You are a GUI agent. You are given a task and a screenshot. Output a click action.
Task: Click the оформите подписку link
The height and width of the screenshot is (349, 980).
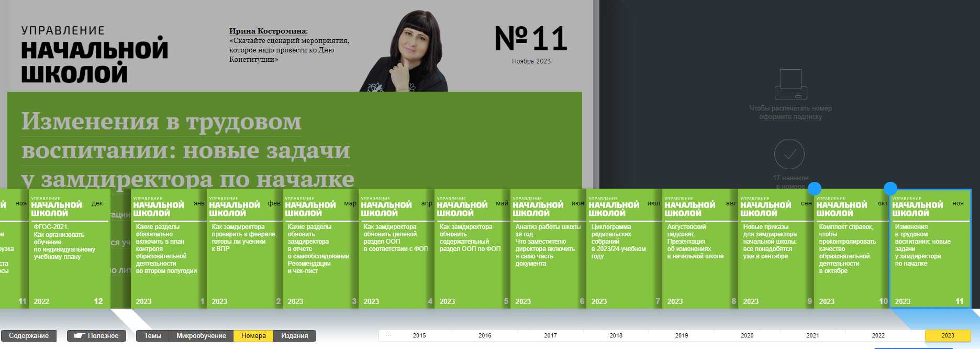(x=790, y=117)
